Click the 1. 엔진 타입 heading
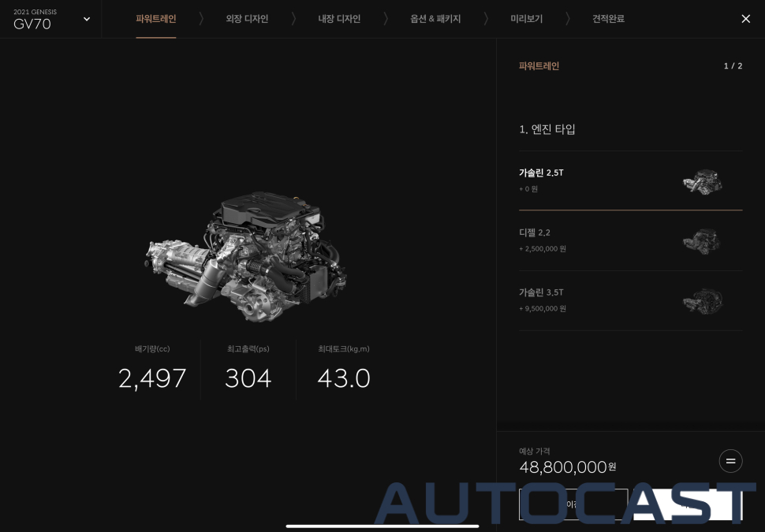The width and height of the screenshot is (765, 532). tap(547, 129)
